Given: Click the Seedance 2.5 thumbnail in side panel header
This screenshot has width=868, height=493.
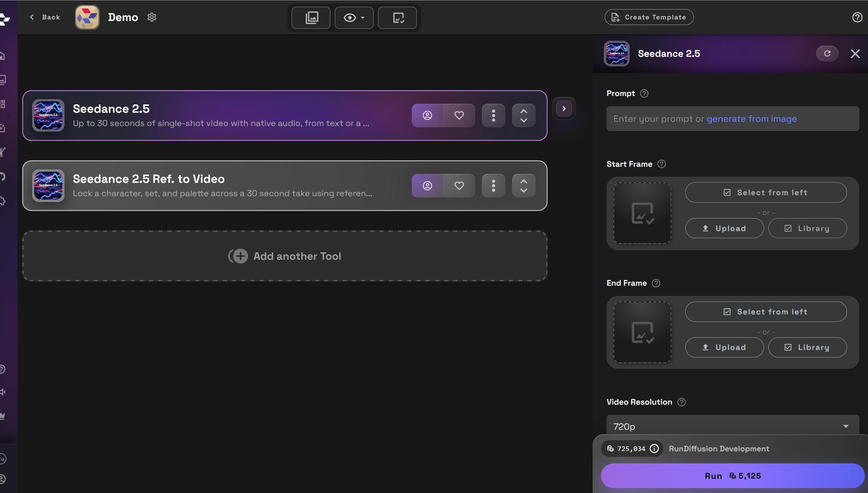Looking at the screenshot, I should (x=617, y=53).
